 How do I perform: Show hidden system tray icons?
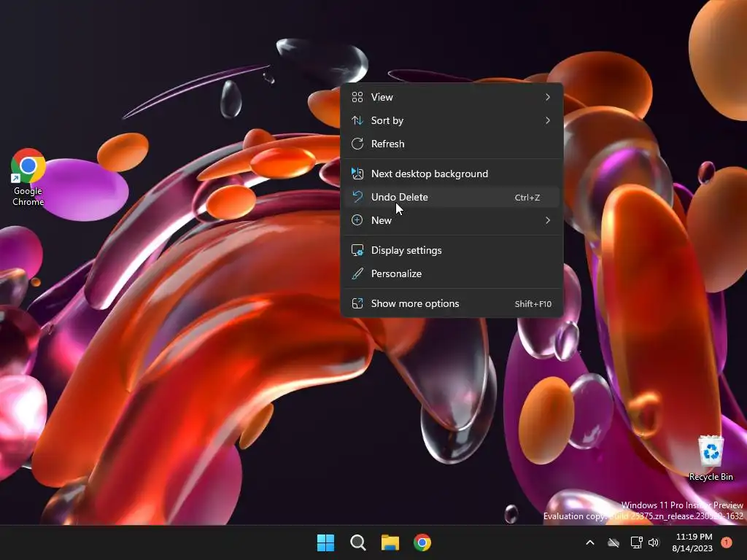589,542
